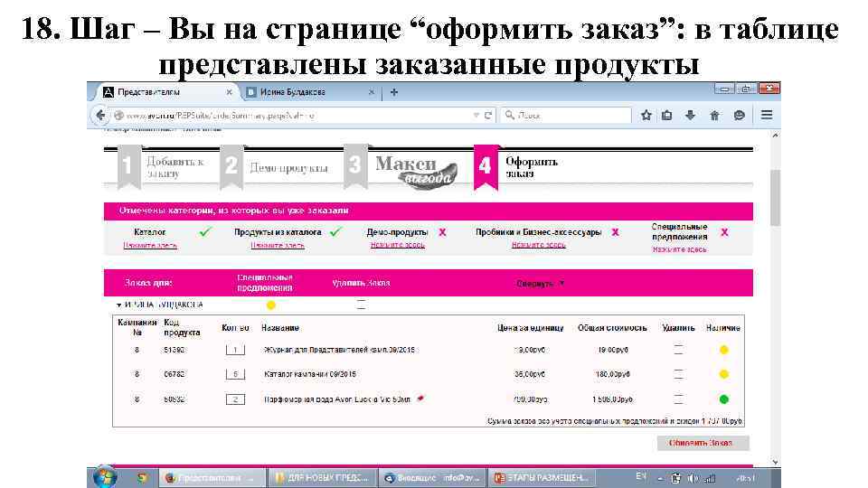Click the network icon in system tray
The image size is (868, 488).
pyautogui.click(x=711, y=478)
